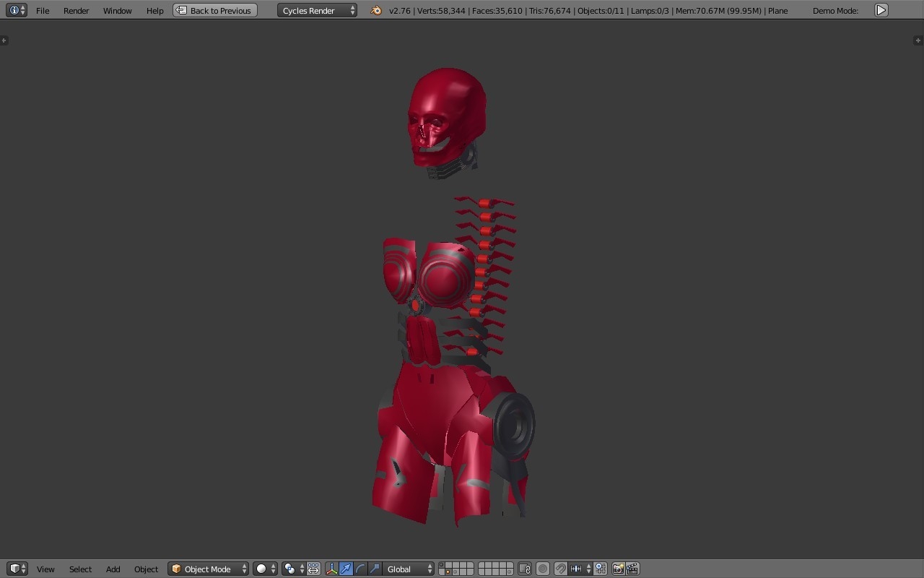Open the 3D viewport View menu
The width and height of the screenshot is (924, 578).
[x=45, y=569]
